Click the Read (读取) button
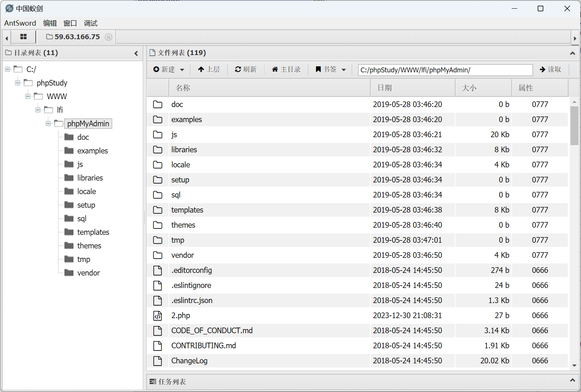581x392 pixels. point(550,69)
